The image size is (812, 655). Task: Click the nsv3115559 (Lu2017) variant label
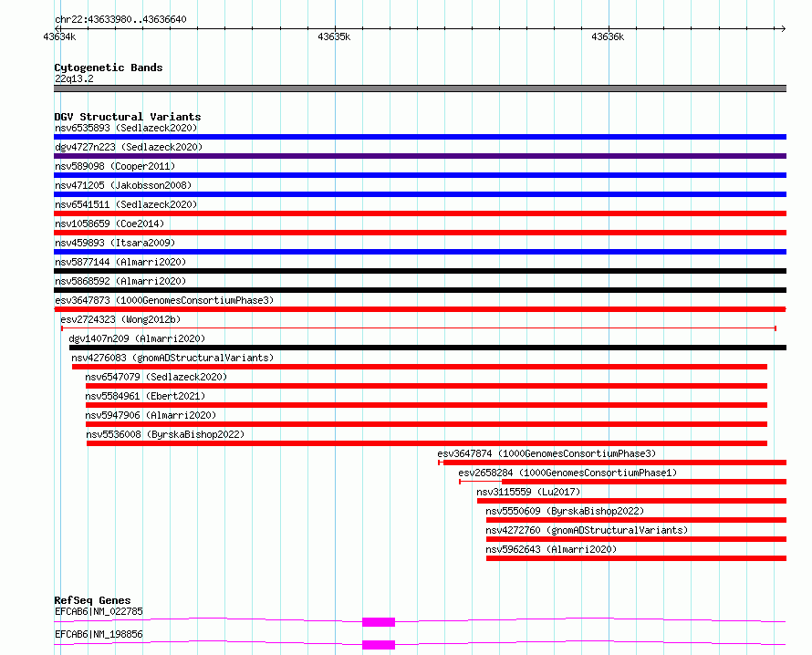coord(529,492)
